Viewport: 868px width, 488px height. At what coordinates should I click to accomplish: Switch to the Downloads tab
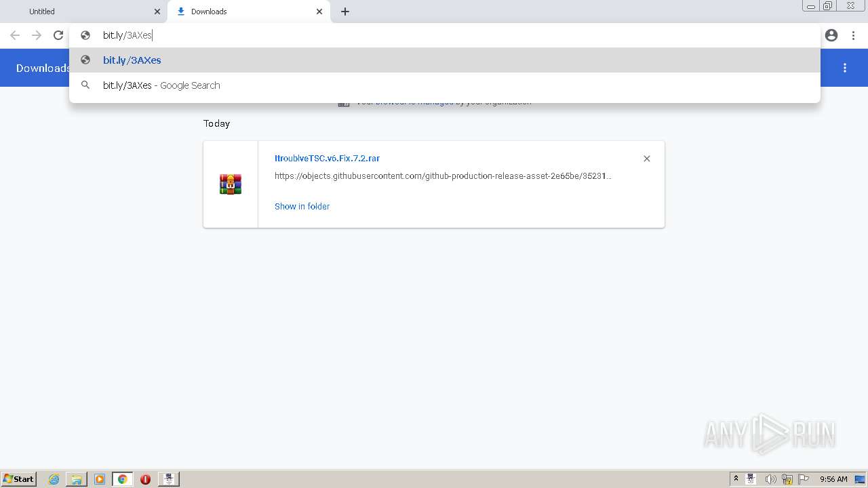[x=249, y=12]
